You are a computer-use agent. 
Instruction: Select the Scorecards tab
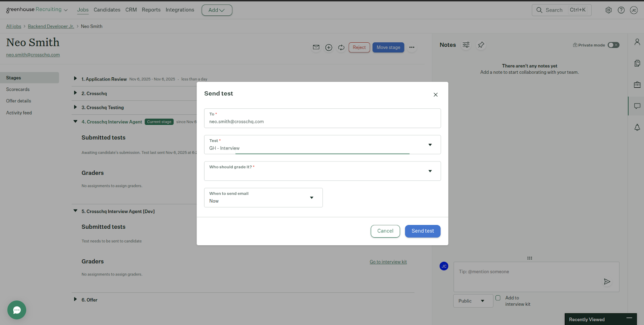tap(18, 89)
